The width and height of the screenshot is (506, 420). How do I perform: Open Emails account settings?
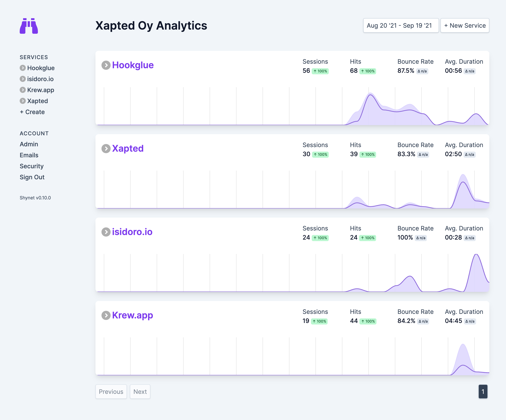click(x=29, y=155)
